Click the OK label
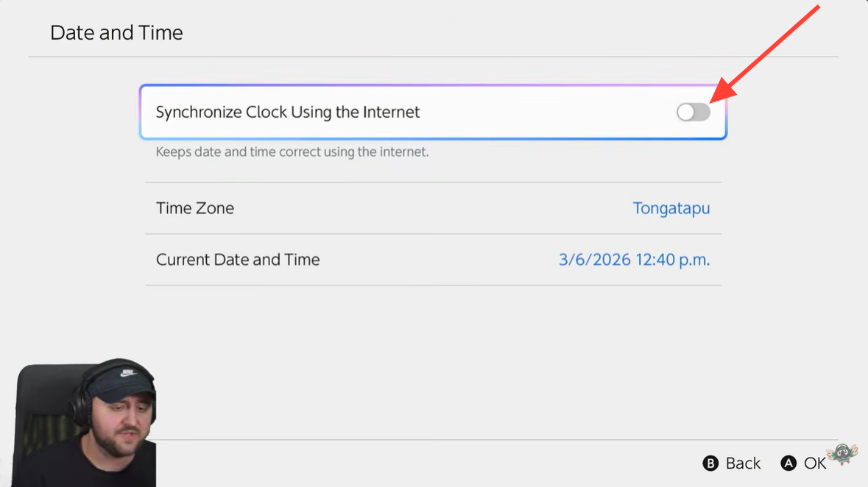Viewport: 868px width, 487px height. (x=815, y=463)
